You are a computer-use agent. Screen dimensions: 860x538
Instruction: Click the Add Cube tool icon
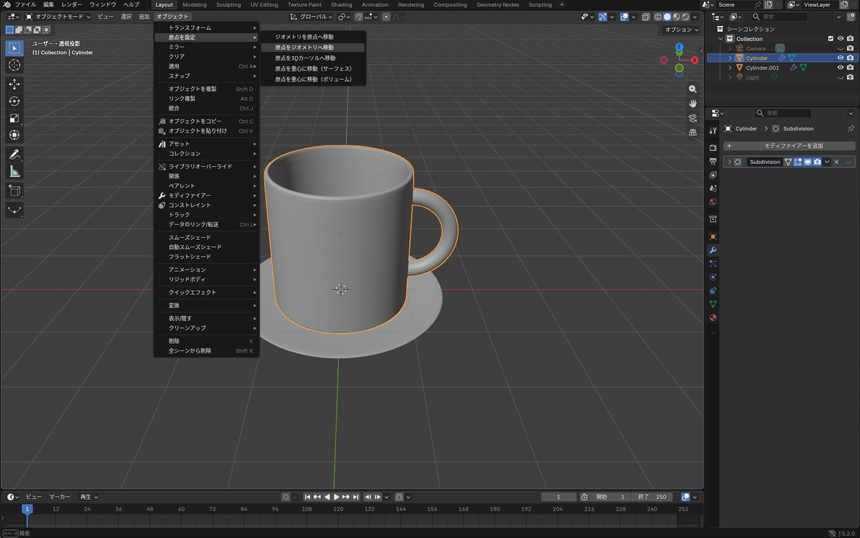click(x=14, y=191)
